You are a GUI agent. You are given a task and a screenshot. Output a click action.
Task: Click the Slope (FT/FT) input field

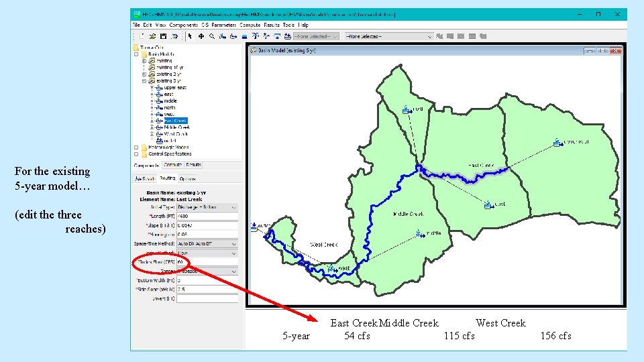pyautogui.click(x=207, y=225)
